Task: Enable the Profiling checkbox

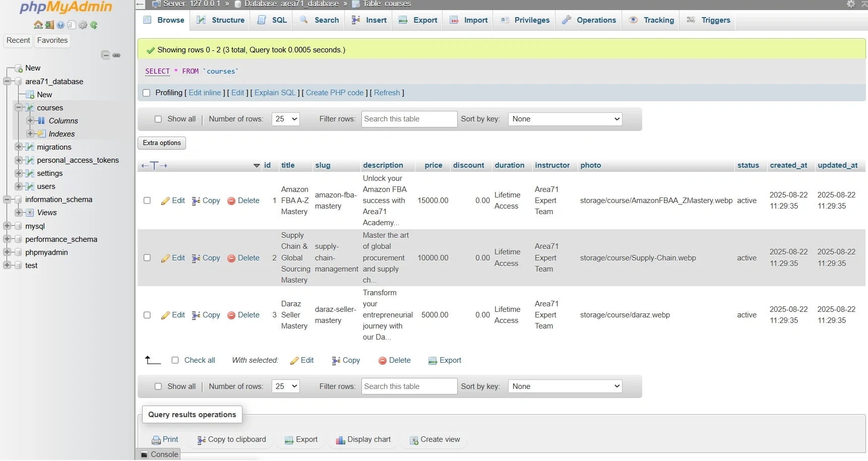Action: [146, 93]
